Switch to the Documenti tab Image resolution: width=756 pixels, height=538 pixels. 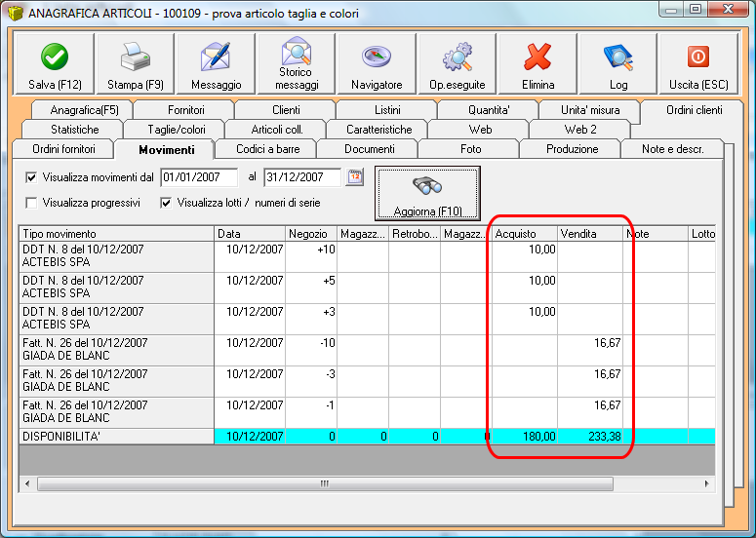(x=370, y=149)
